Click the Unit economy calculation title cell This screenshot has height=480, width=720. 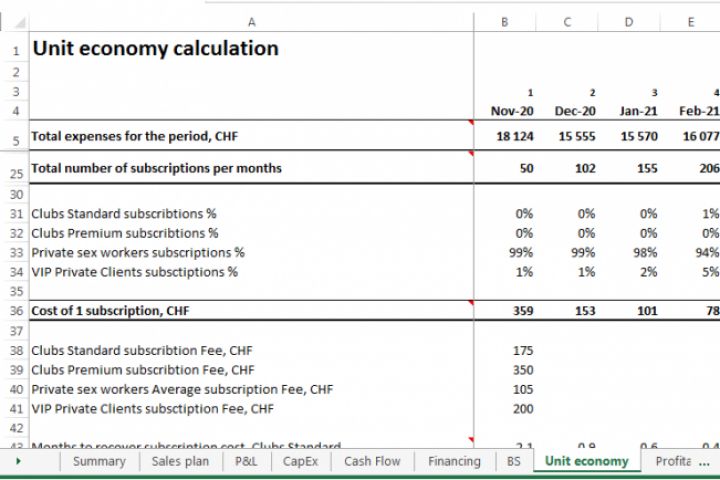coord(155,49)
